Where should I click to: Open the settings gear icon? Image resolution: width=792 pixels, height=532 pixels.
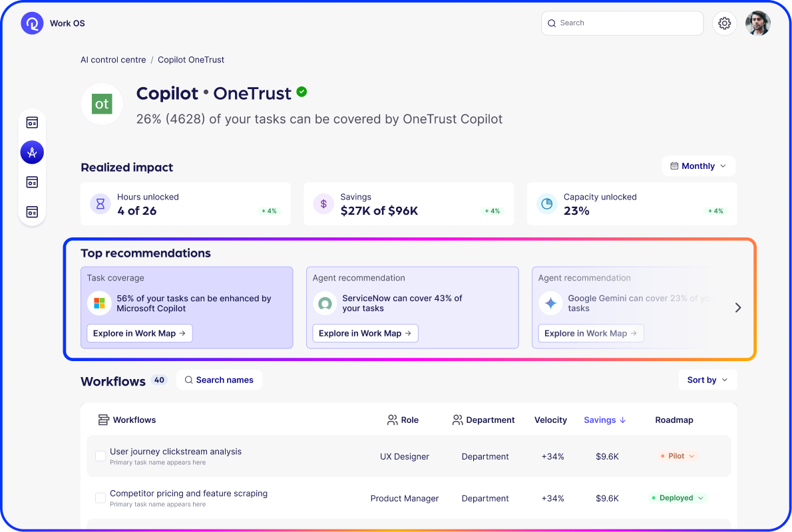point(725,23)
